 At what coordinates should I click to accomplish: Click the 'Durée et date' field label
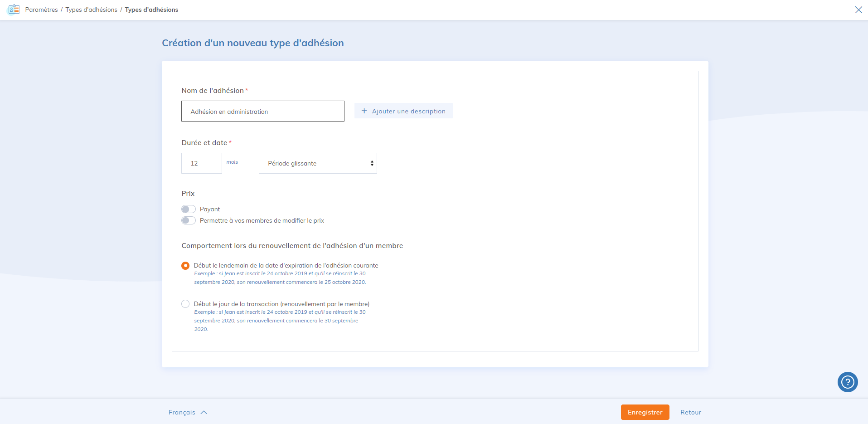pos(204,143)
